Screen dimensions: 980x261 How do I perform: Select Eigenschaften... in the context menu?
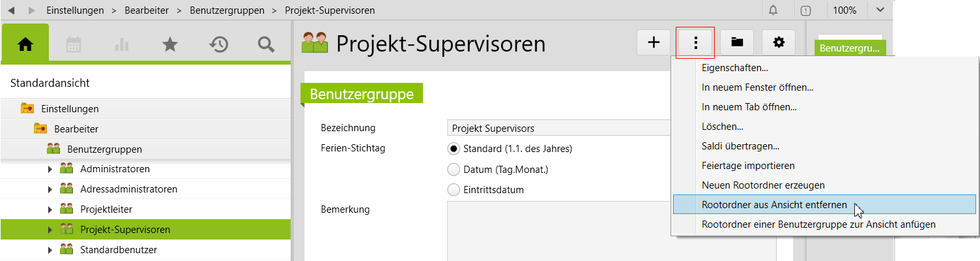click(734, 68)
